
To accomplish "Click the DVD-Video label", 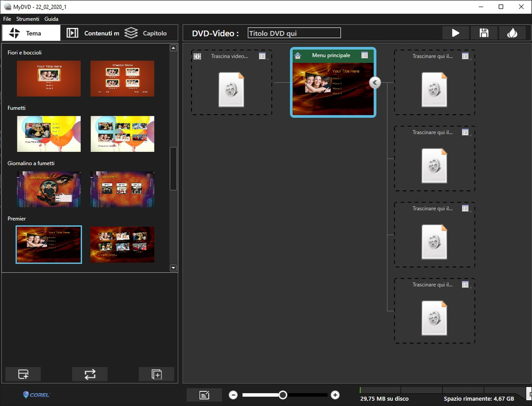I will point(215,33).
